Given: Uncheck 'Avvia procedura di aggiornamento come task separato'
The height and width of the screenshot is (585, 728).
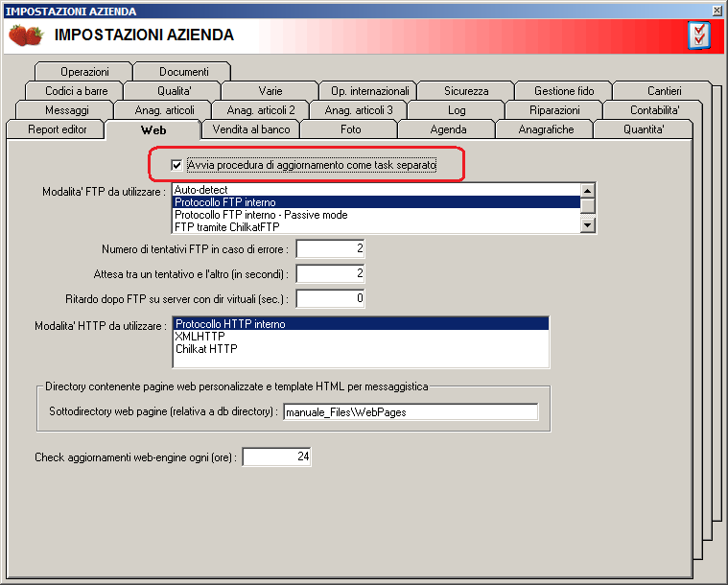Looking at the screenshot, I should pyautogui.click(x=176, y=165).
